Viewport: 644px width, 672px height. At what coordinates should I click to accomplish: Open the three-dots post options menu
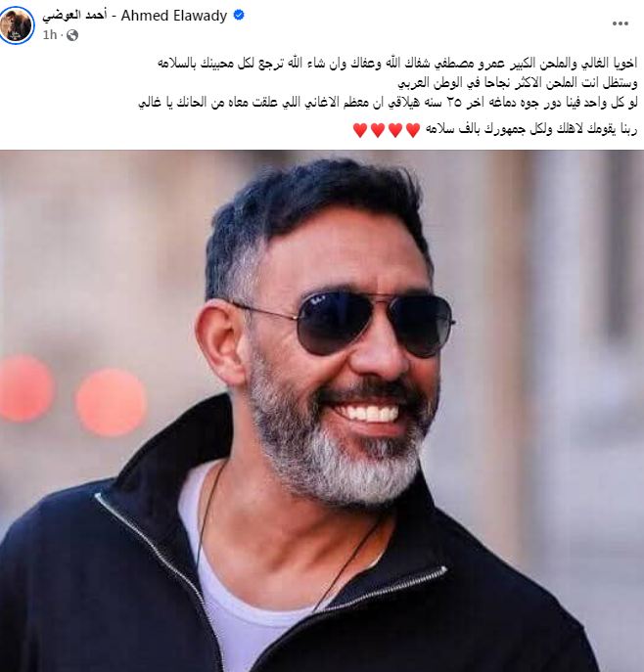pos(620,23)
